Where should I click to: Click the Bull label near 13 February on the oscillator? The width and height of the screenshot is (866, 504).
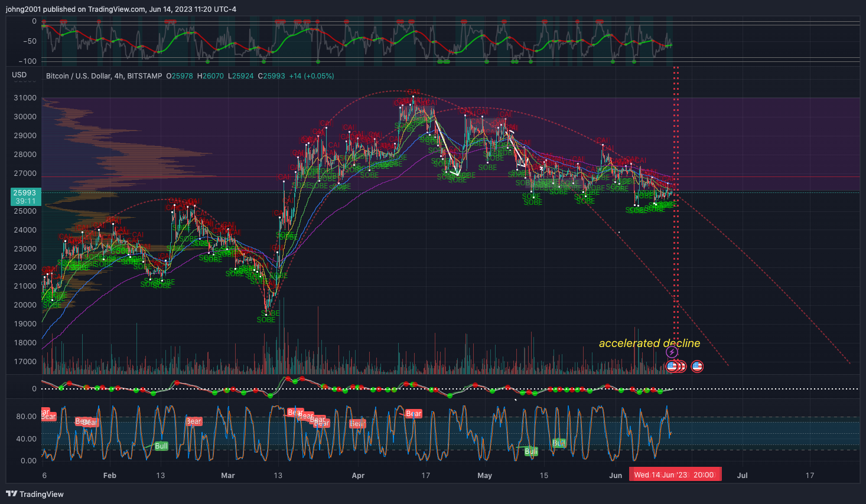161,446
